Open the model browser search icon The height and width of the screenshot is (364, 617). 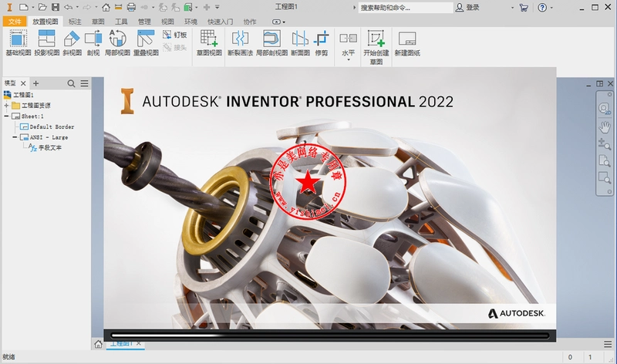tap(71, 83)
